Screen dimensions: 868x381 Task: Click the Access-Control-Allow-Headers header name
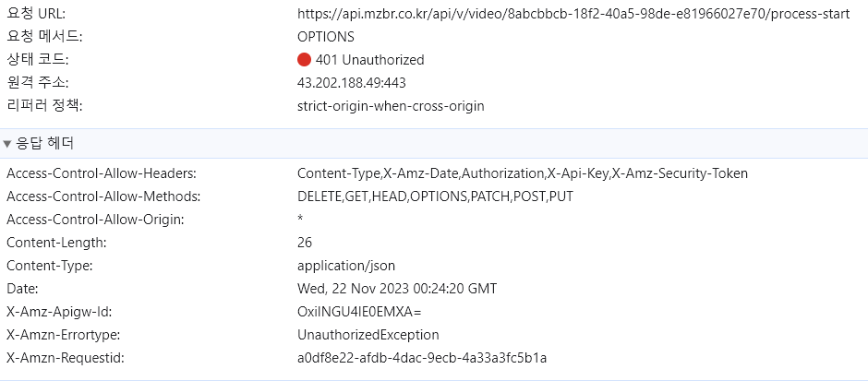coord(101,173)
